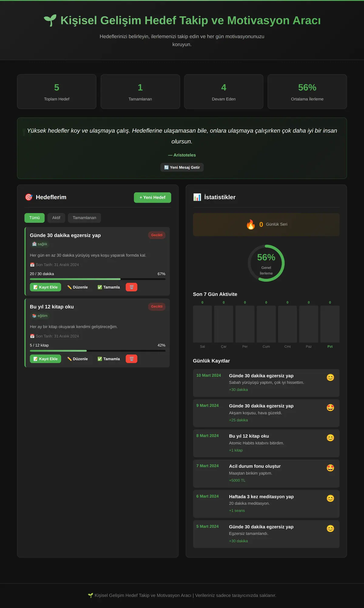
Task: Click the Gecikti badge on kitap oku goal
Action: [157, 307]
